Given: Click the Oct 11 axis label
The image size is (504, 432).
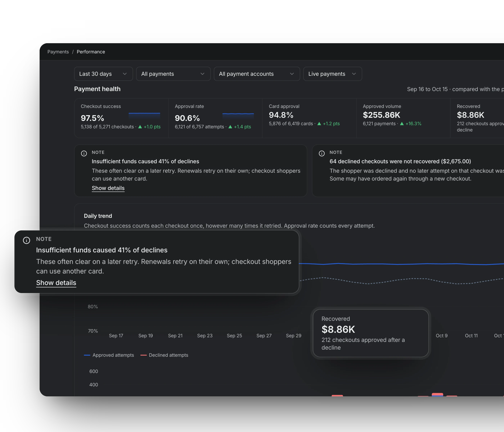Looking at the screenshot, I should [x=471, y=336].
